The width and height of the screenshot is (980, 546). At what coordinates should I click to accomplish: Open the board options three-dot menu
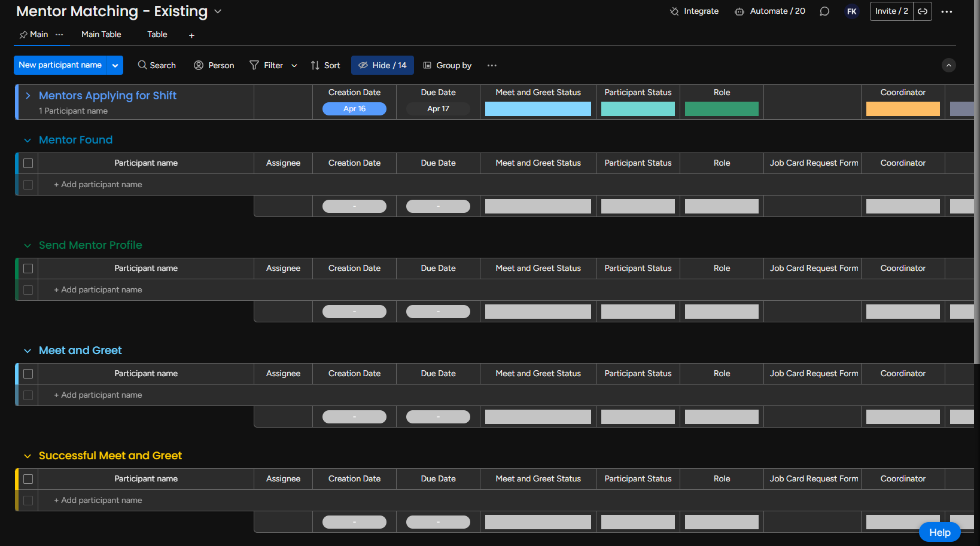946,11
